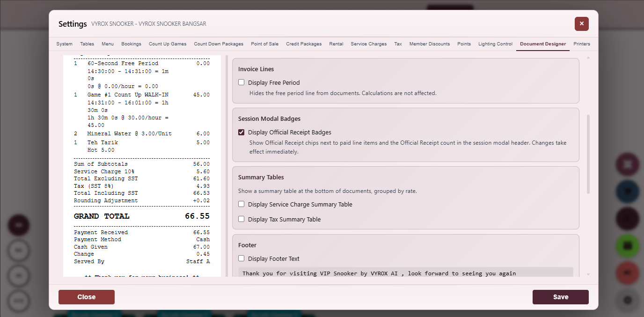644x317 pixels.
Task: Open the Member Discounts tab
Action: 430,44
